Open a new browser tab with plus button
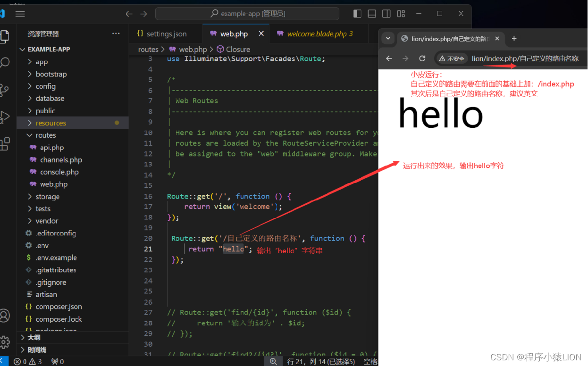 tap(514, 38)
